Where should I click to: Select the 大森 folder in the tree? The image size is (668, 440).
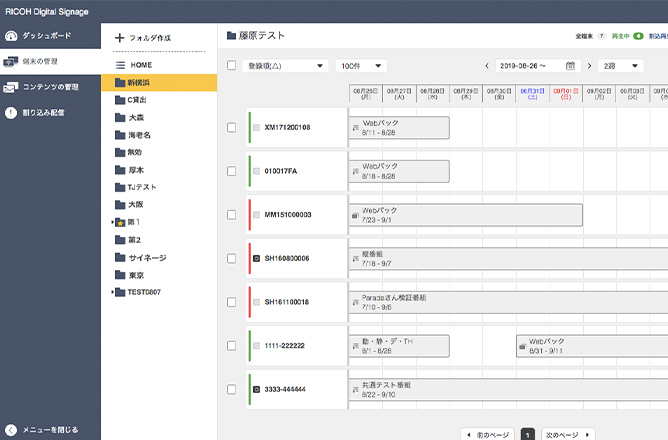(x=136, y=117)
